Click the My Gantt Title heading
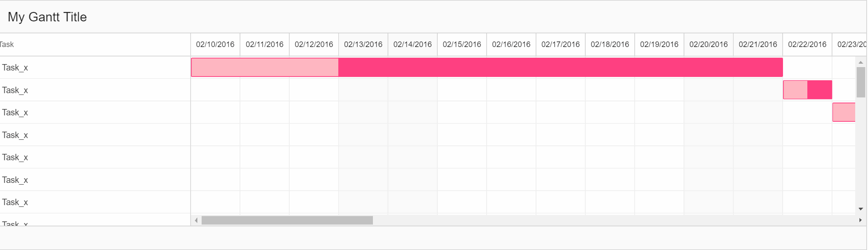 click(47, 17)
